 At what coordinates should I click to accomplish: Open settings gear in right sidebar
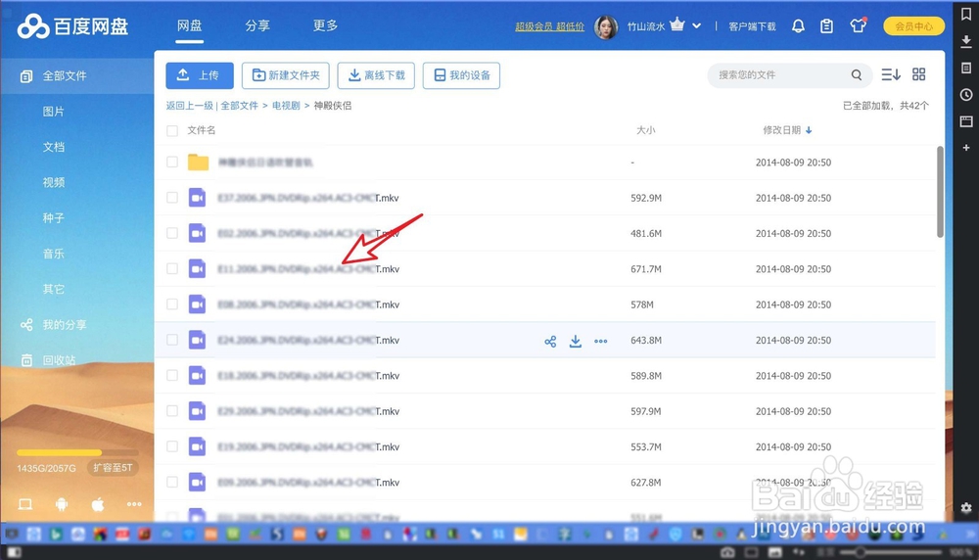(966, 507)
